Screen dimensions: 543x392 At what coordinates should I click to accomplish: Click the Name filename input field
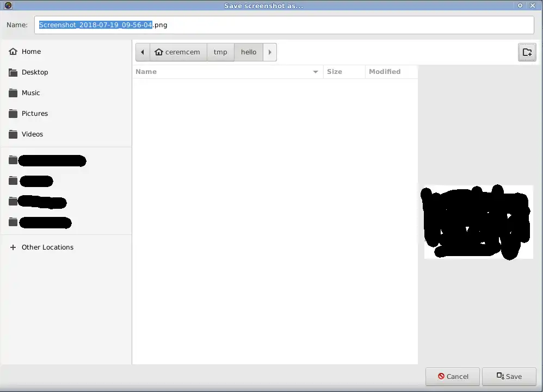coord(284,25)
